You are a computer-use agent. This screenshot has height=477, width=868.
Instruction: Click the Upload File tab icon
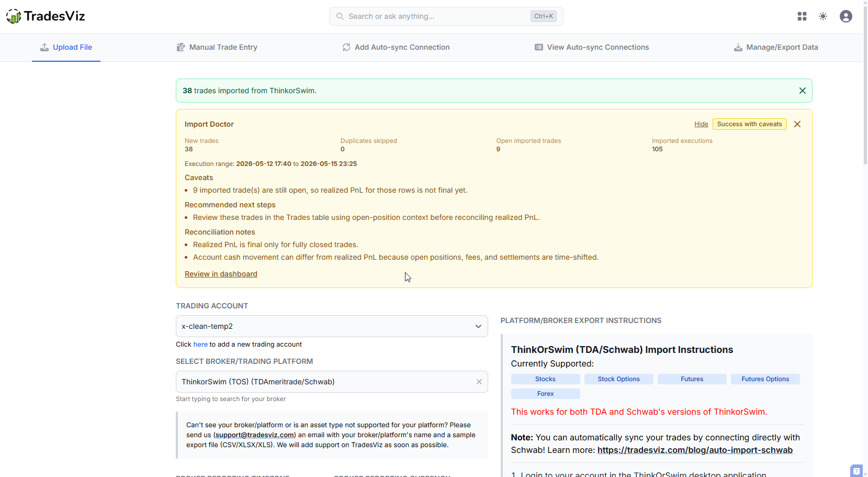[44, 47]
